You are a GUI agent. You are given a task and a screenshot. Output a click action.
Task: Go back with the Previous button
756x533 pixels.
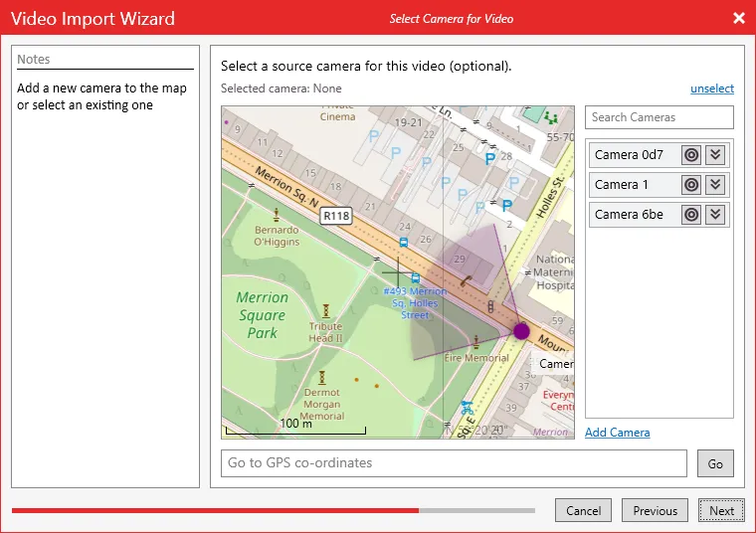655,510
